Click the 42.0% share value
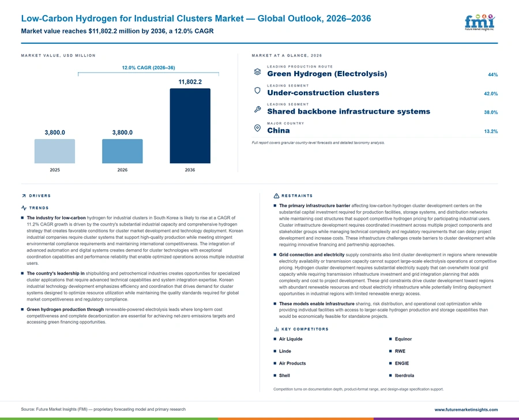 (491, 93)
